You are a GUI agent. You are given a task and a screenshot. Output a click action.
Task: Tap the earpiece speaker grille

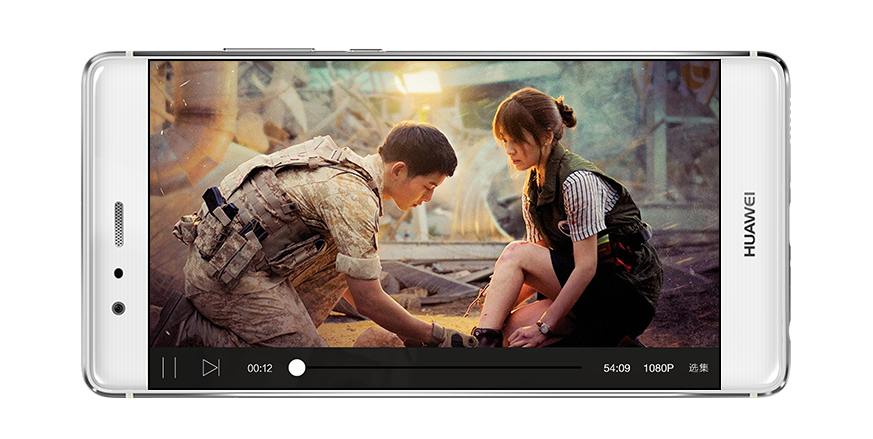coord(119,224)
